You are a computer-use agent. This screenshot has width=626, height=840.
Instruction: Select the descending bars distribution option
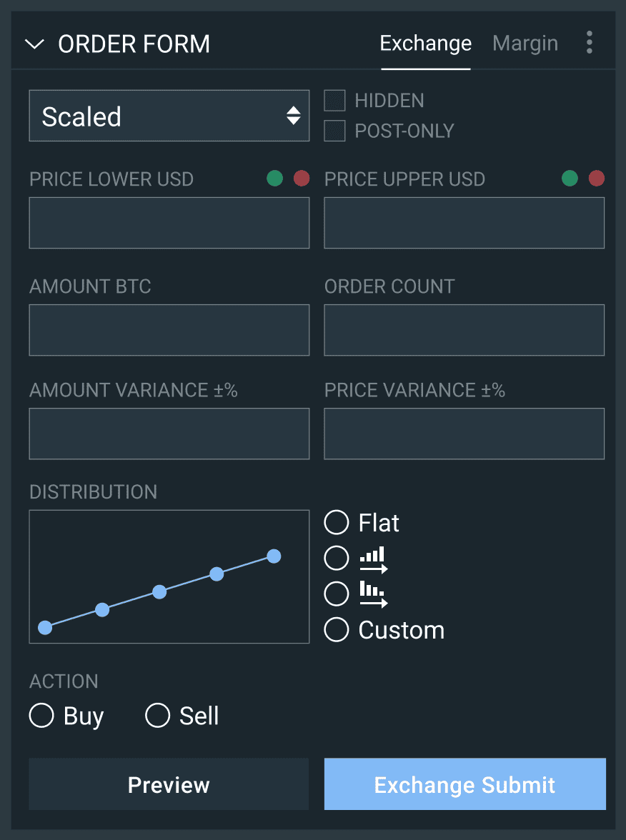(337, 593)
